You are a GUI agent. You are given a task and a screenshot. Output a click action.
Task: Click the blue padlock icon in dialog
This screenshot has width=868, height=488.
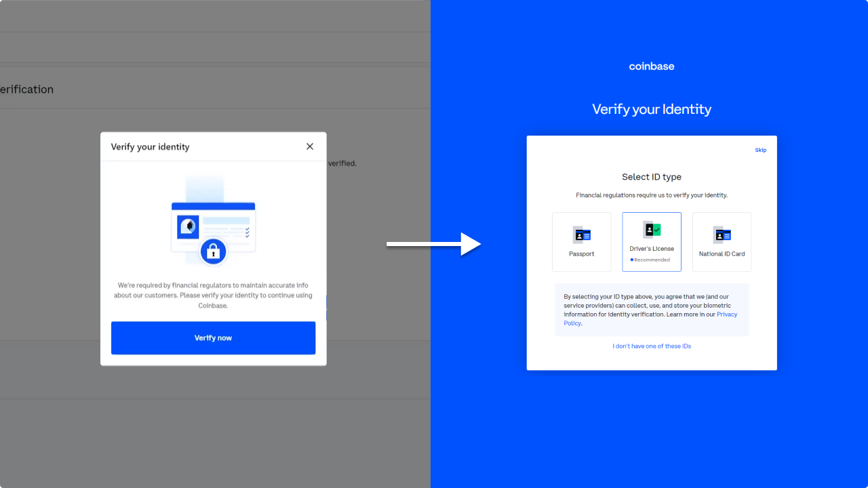[x=213, y=253]
